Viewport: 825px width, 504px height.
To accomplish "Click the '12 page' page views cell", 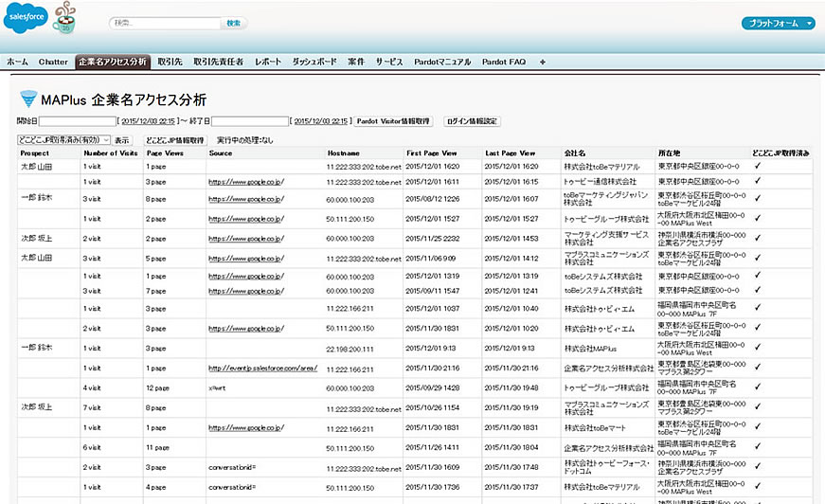I will pyautogui.click(x=157, y=388).
